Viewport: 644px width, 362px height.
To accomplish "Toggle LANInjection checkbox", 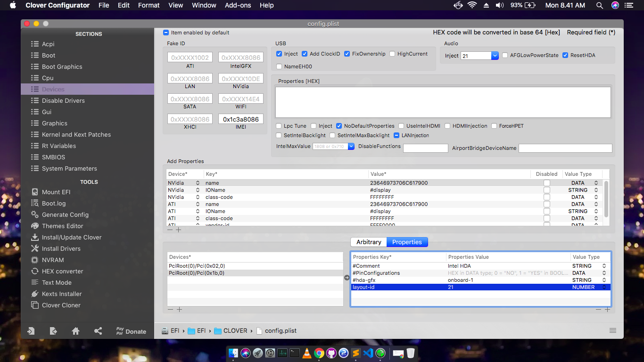I will tap(396, 135).
